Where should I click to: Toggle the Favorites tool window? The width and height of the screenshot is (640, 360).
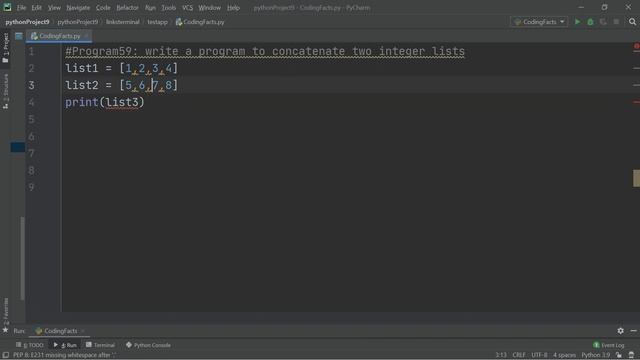[x=5, y=311]
